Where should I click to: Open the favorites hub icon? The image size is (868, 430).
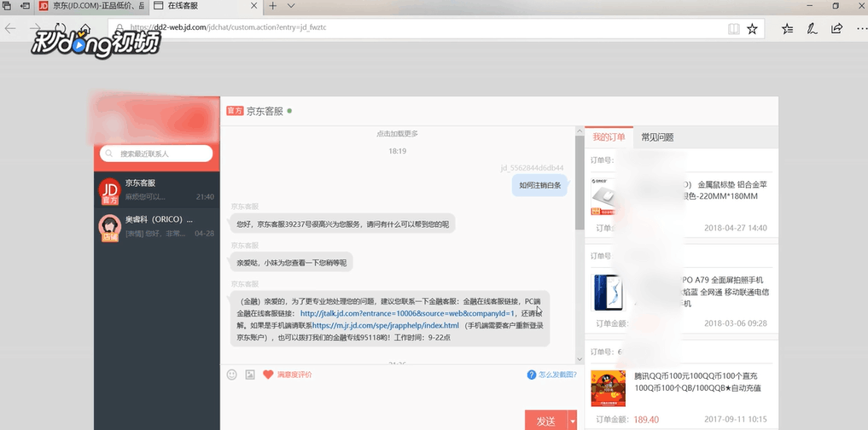tap(787, 29)
